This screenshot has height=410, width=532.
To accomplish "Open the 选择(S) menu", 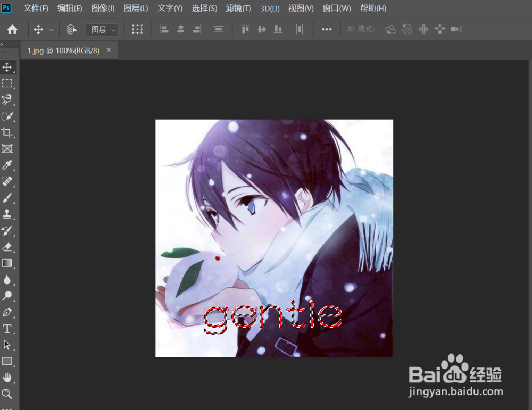I will [204, 8].
